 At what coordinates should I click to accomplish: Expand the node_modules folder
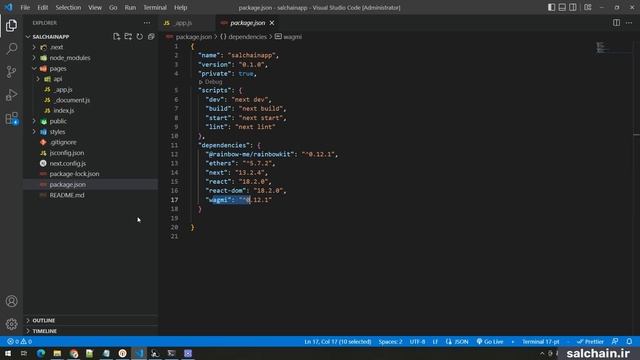click(x=34, y=58)
